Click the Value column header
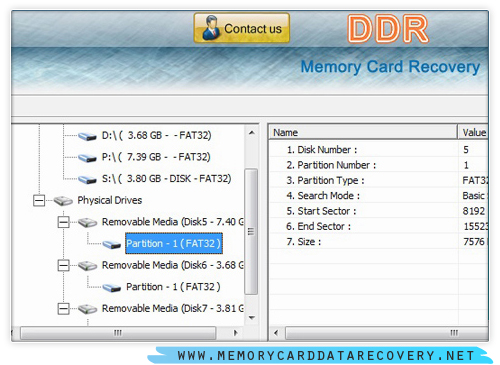Screen dimensions: 500x365 tap(473, 132)
